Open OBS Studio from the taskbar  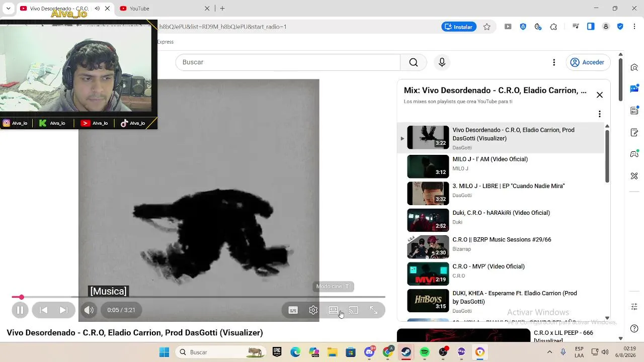click(x=443, y=352)
